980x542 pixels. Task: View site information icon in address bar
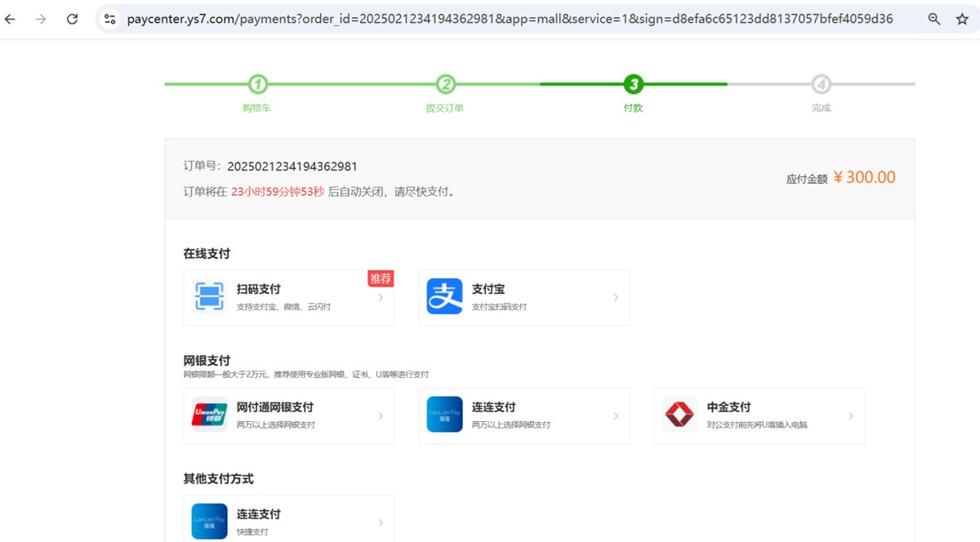tap(110, 19)
